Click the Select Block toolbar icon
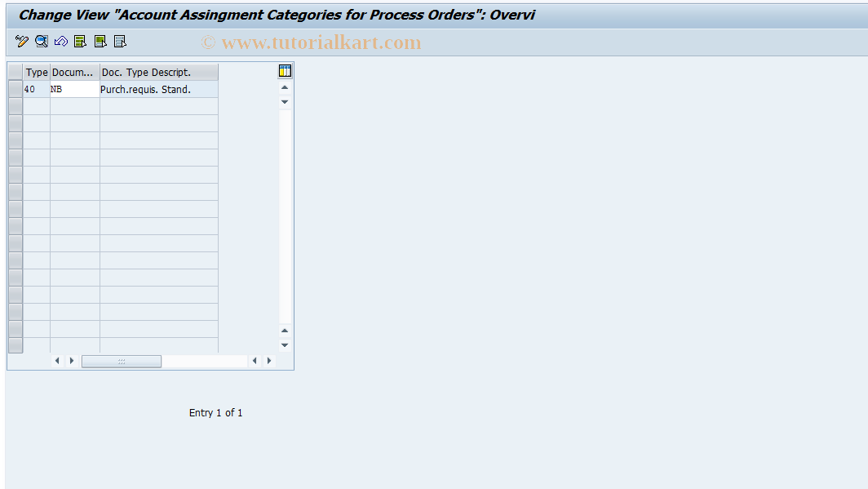868x489 pixels. (100, 42)
